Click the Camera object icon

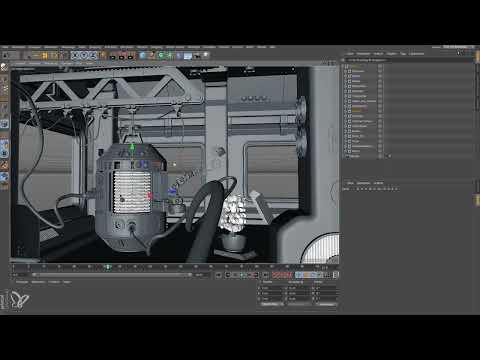197,55
